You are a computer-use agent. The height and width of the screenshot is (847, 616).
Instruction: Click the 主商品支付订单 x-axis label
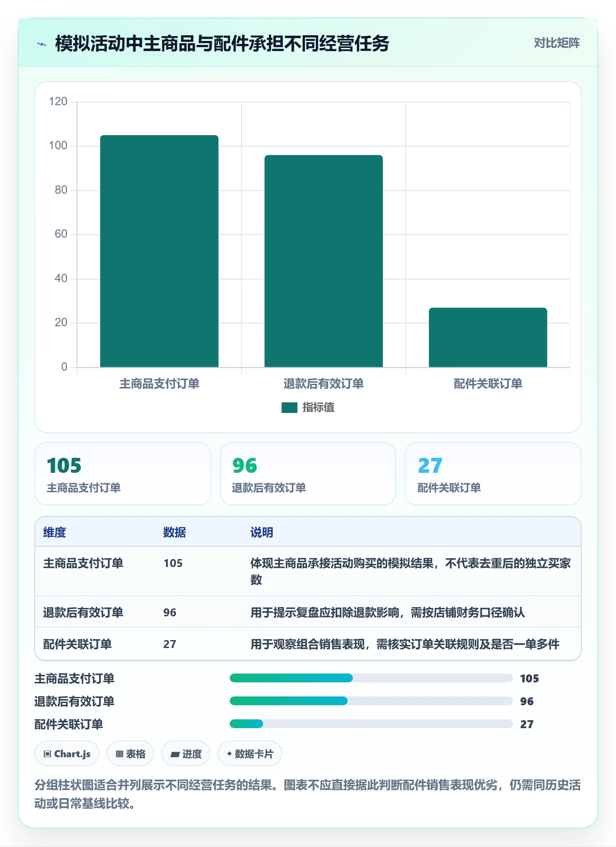tap(159, 384)
